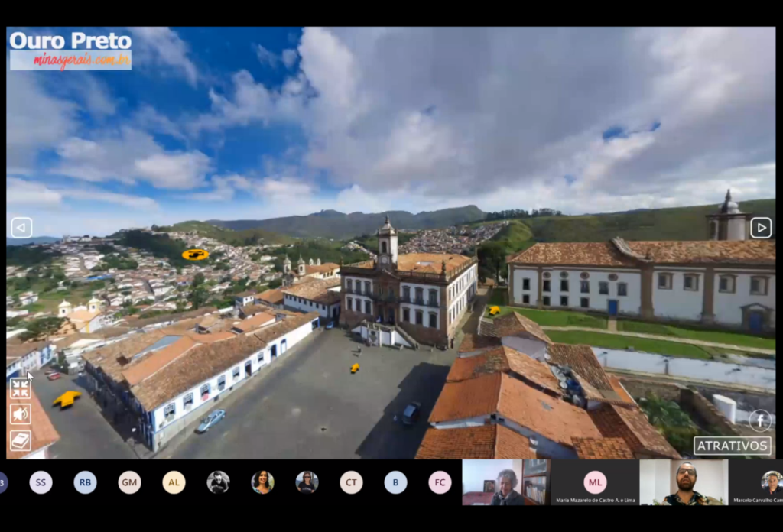Go to the next panorama with right arrow
This screenshot has width=783, height=532.
point(760,228)
